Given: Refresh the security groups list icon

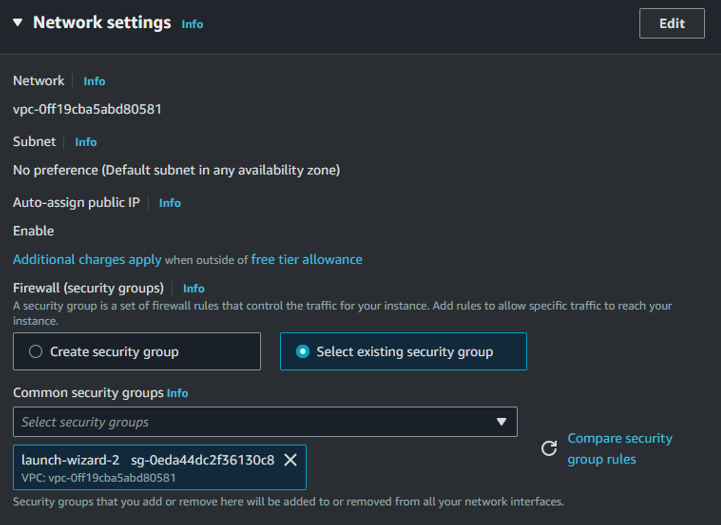Looking at the screenshot, I should (549, 448).
